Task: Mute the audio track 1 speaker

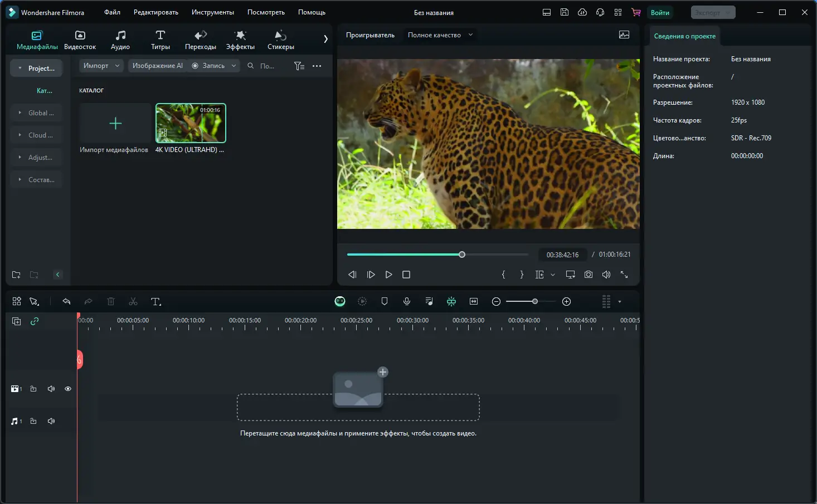Action: click(x=51, y=421)
